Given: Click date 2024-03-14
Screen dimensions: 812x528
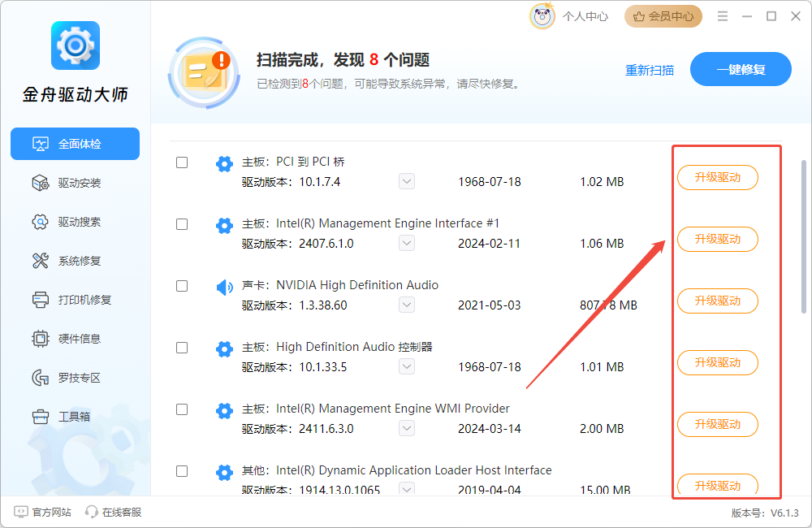Looking at the screenshot, I should click(490, 429).
